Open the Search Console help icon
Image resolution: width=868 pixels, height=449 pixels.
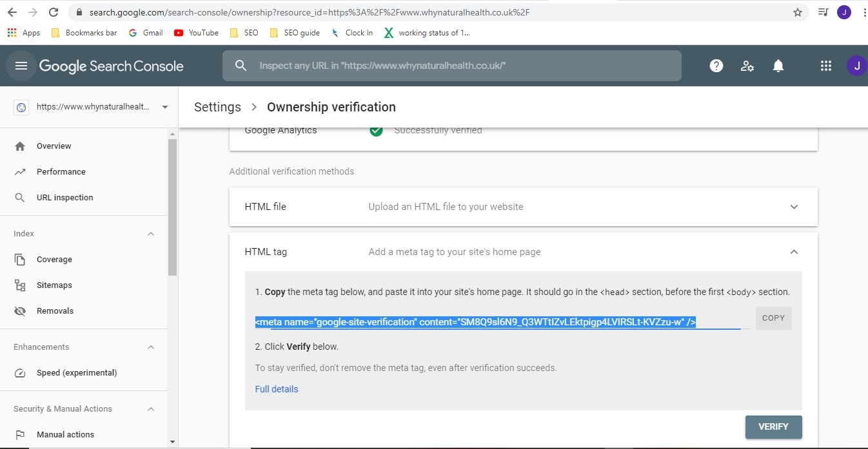[x=716, y=65]
